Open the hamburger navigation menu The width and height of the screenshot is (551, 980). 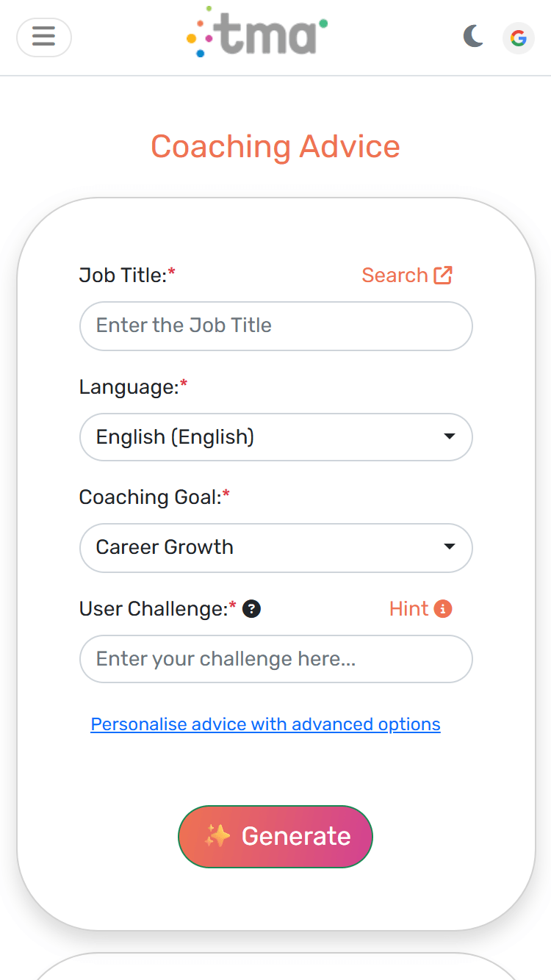pyautogui.click(x=44, y=37)
